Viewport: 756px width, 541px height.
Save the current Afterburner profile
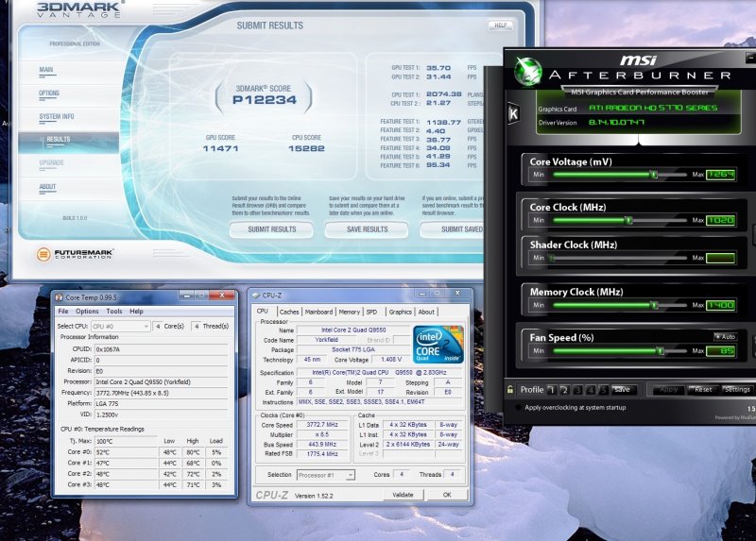click(x=625, y=389)
